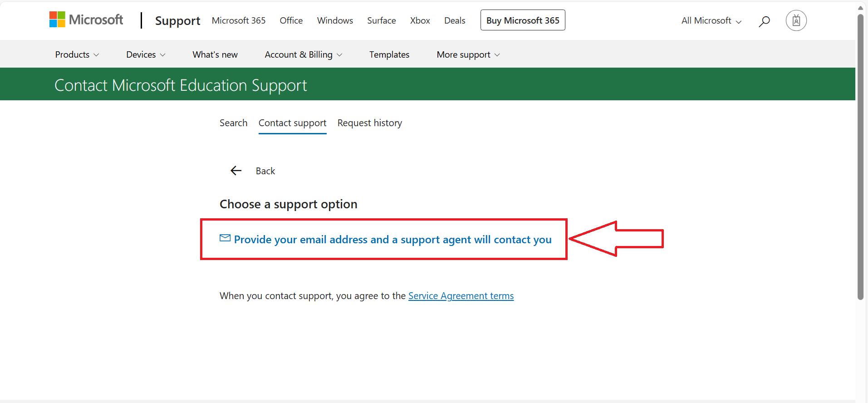Open What's new page
Image resolution: width=868 pixels, height=403 pixels.
pyautogui.click(x=215, y=54)
